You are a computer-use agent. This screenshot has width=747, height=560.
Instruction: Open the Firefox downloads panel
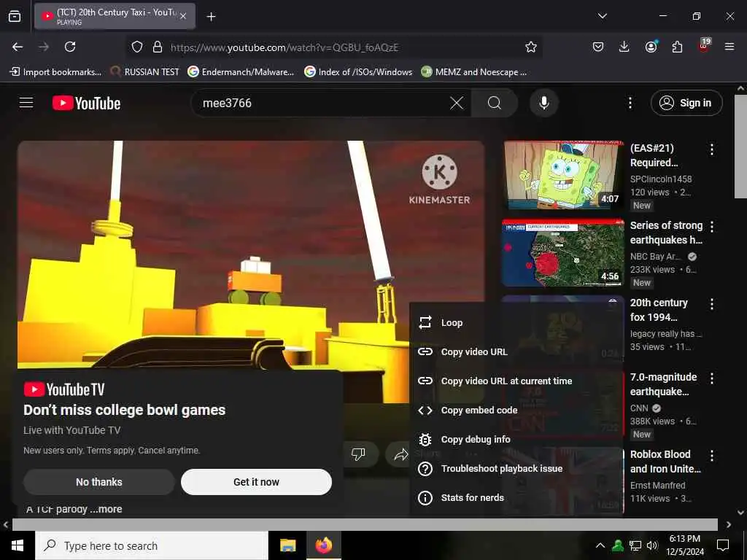click(x=624, y=47)
